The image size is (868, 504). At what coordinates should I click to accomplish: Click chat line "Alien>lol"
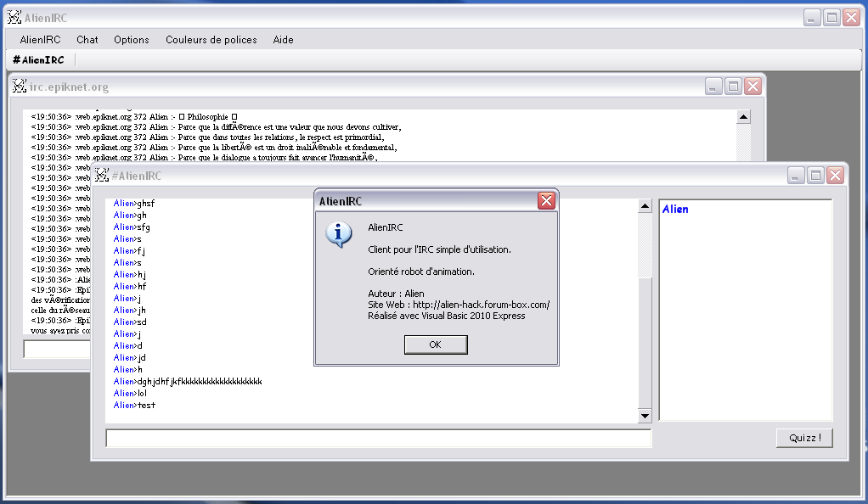coord(130,394)
